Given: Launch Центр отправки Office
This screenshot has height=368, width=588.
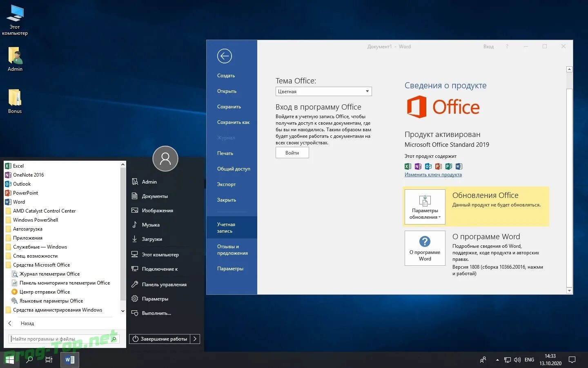Looking at the screenshot, I should pos(40,292).
